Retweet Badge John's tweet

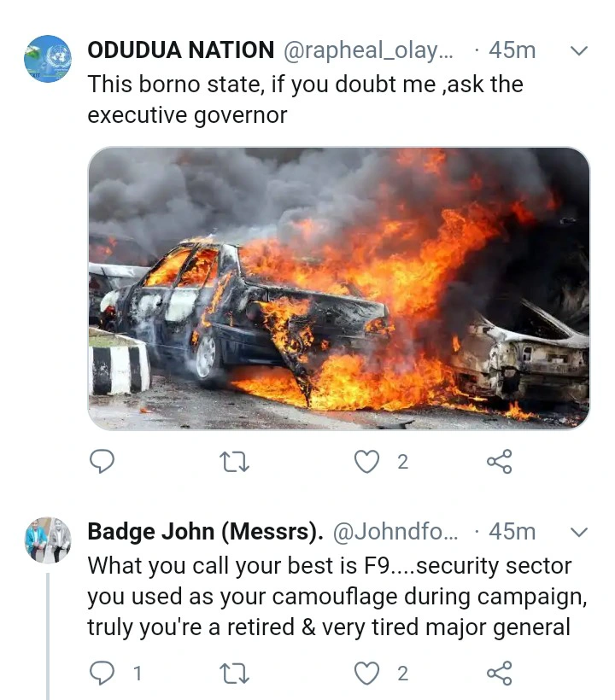pyautogui.click(x=233, y=674)
